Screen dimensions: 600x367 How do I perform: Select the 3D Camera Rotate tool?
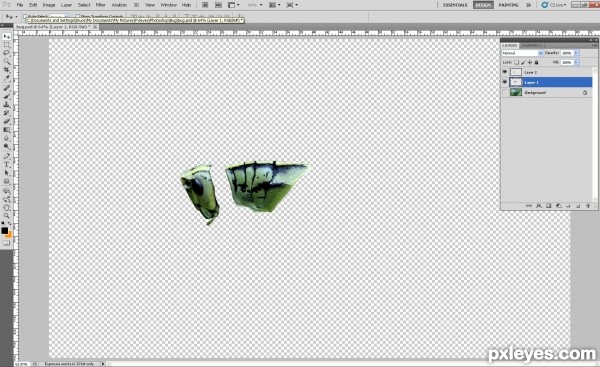coord(7,199)
